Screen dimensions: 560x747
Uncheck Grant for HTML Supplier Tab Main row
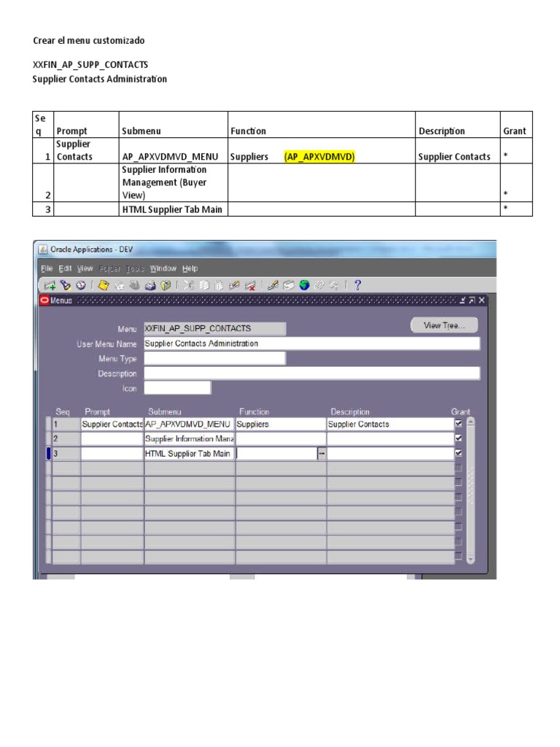point(458,453)
